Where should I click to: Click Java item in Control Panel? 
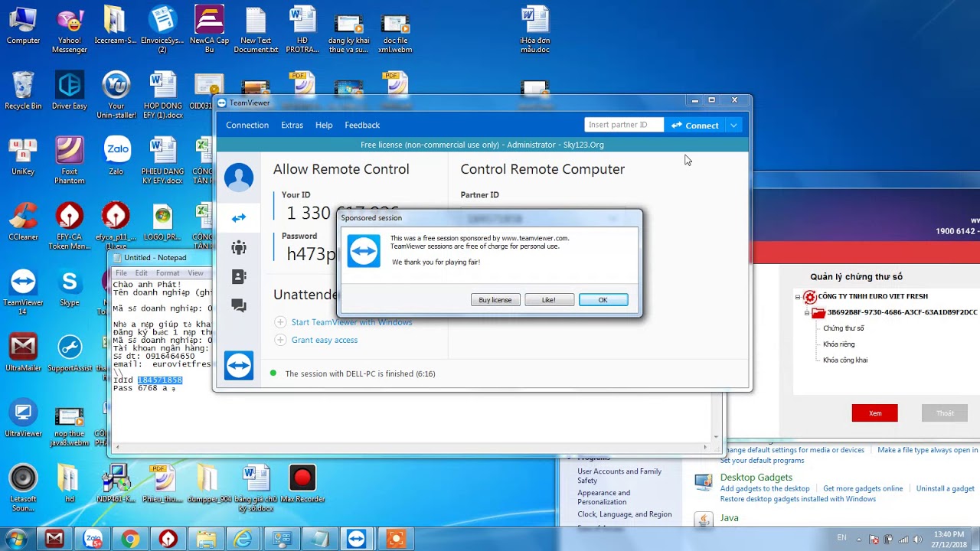pos(730,518)
